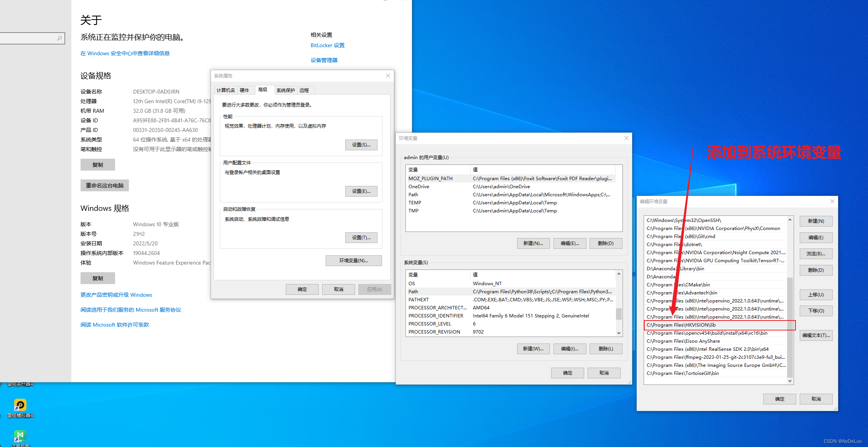Click 浏览(B) in 编辑环境变量 dialog
This screenshot has width=868, height=447.
[816, 254]
